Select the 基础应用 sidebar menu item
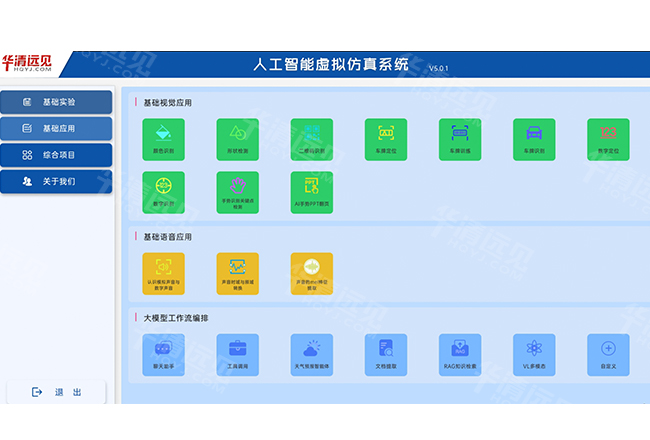 [x=56, y=129]
